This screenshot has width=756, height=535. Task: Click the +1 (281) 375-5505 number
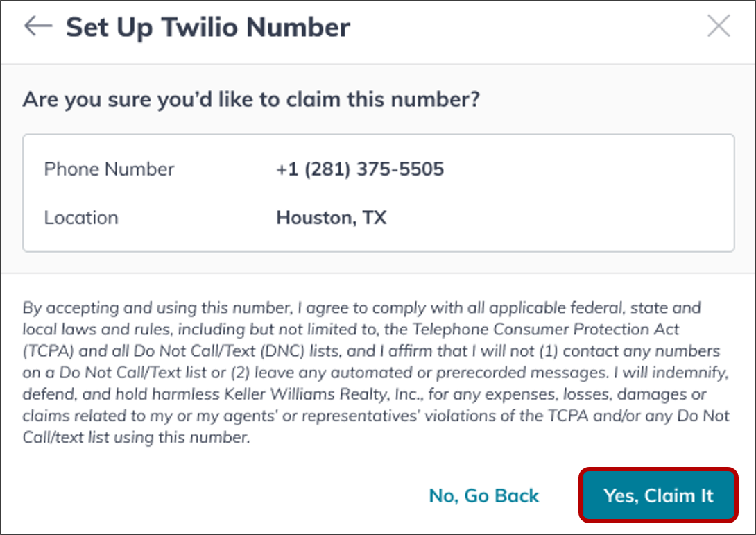tap(360, 169)
